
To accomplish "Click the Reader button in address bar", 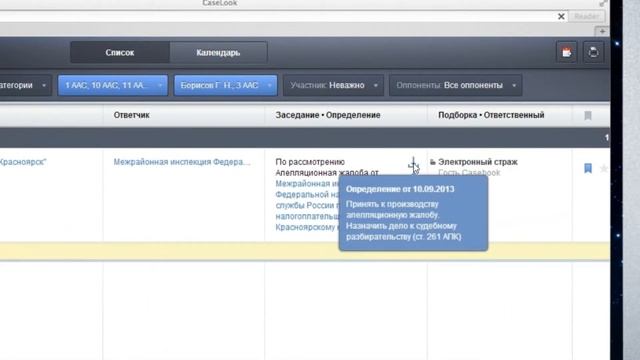I will point(587,16).
